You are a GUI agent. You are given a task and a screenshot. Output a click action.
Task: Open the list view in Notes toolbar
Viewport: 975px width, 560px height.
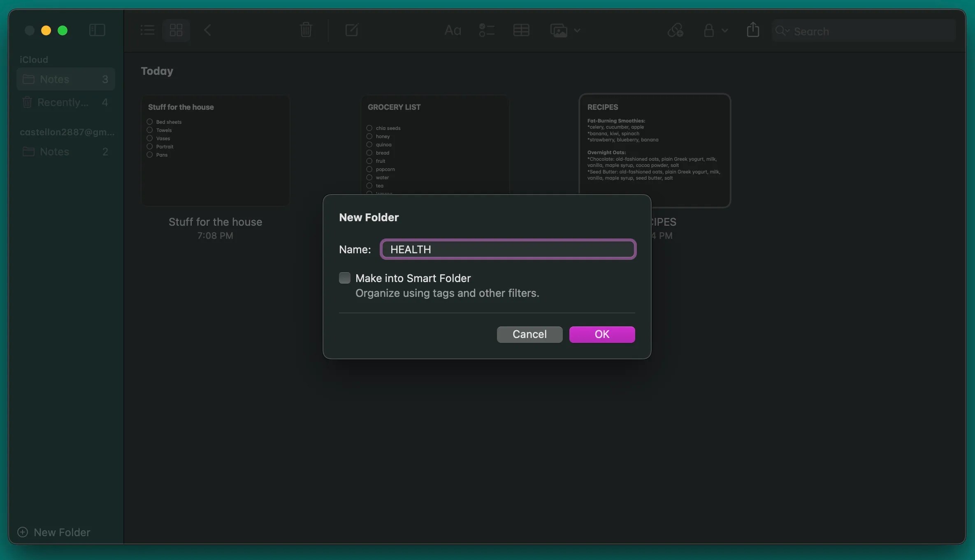point(147,30)
